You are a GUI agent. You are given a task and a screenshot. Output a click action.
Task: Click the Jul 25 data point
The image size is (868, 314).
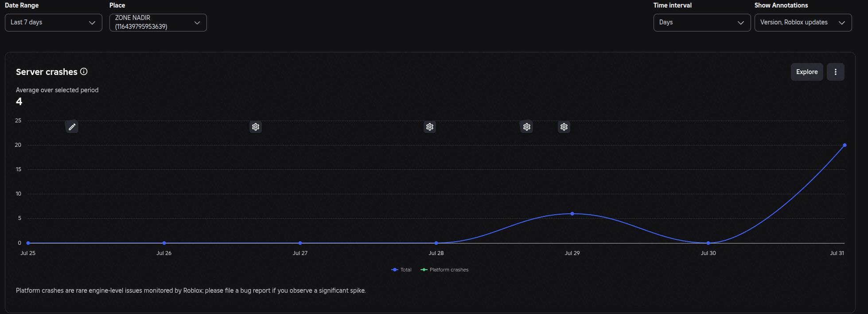point(28,243)
